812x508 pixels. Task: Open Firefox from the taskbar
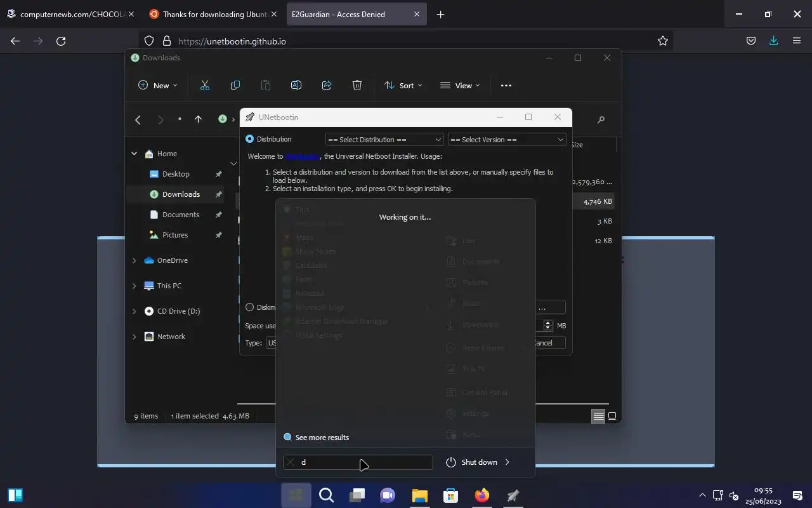(x=481, y=495)
